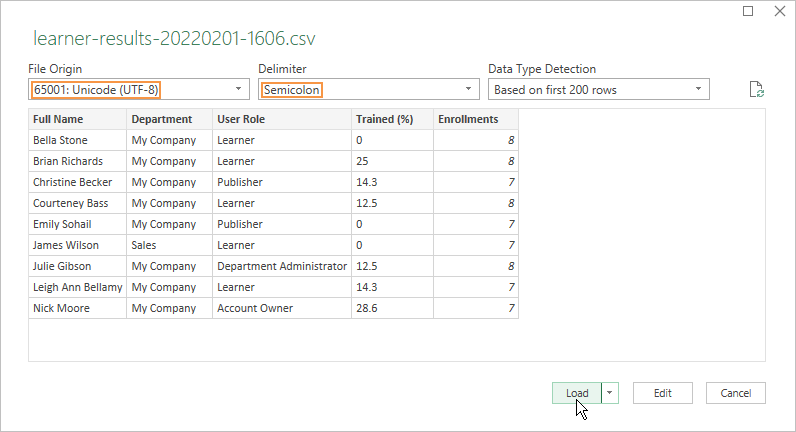796x432 pixels.
Task: Click the Bella Stone cell
Action: pos(78,140)
